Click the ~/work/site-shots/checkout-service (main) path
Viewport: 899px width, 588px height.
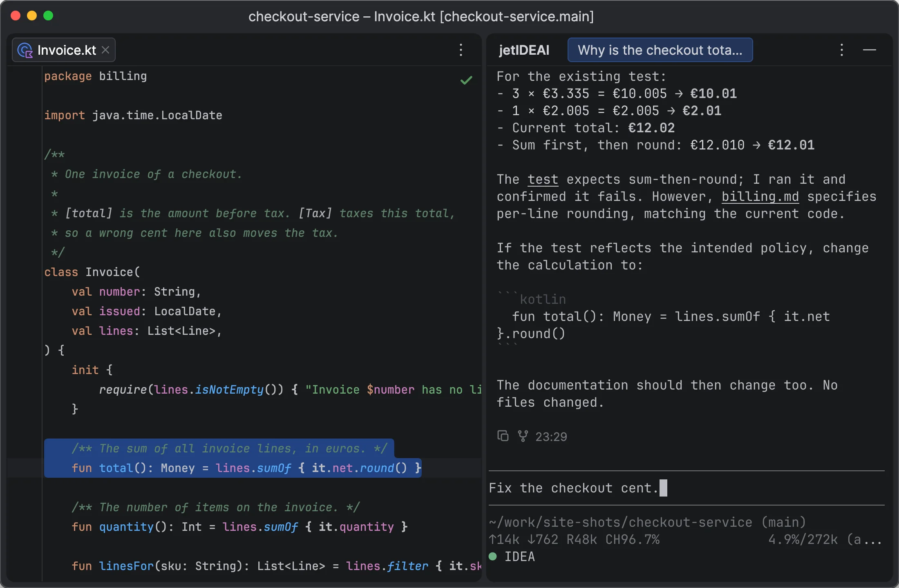(x=647, y=522)
